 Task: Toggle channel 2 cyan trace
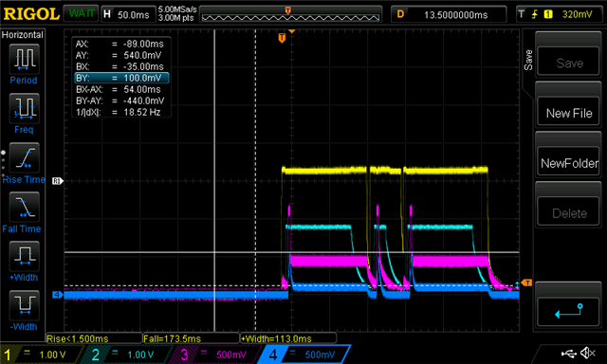[x=128, y=355]
